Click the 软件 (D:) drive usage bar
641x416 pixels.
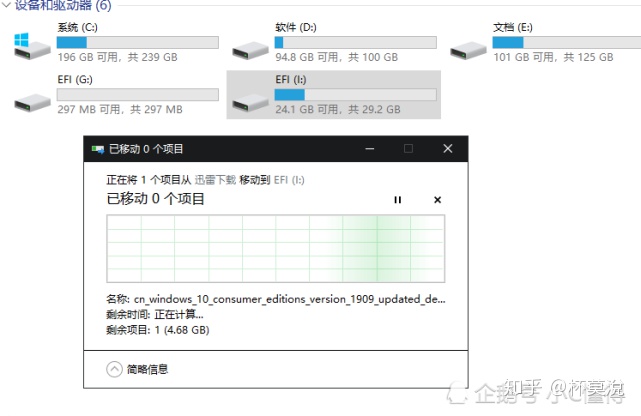click(x=354, y=42)
